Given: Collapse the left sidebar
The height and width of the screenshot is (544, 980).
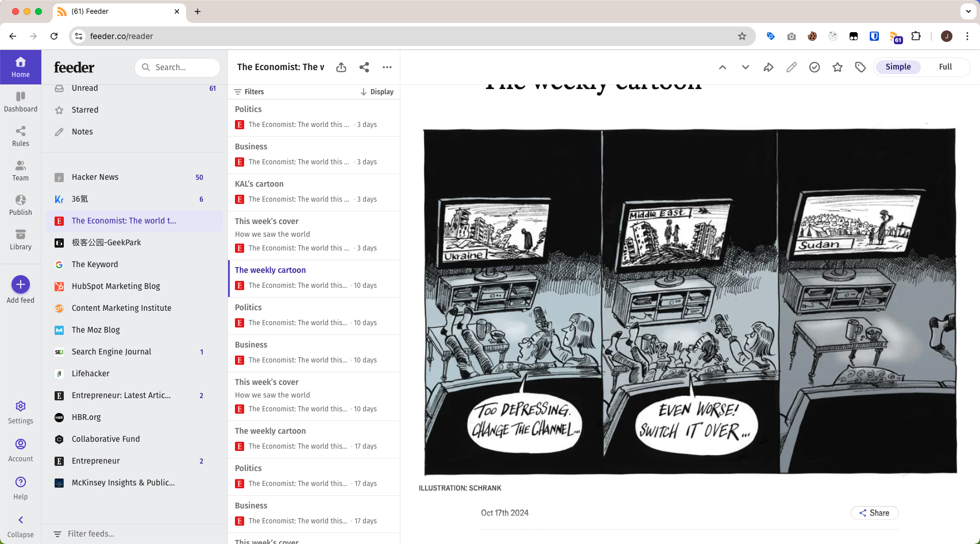Looking at the screenshot, I should (x=21, y=526).
